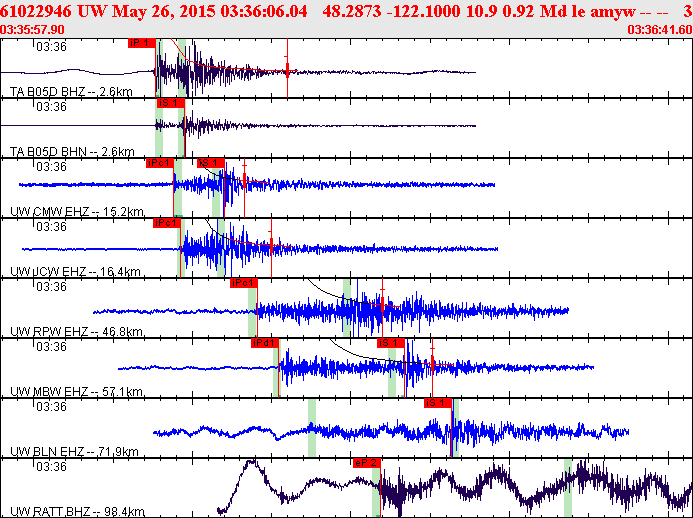Click the event ID 61022946 in header
The height and width of the screenshot is (518, 693).
[36, 11]
